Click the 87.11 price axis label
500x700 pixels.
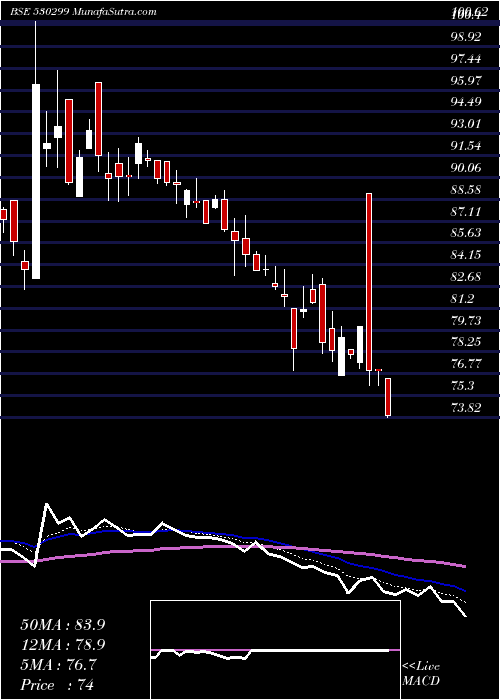(466, 211)
